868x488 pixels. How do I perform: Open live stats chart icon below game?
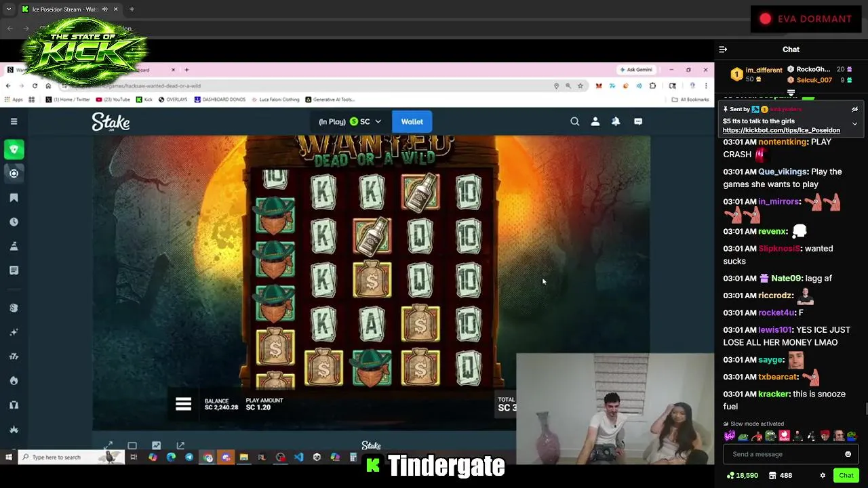(157, 445)
